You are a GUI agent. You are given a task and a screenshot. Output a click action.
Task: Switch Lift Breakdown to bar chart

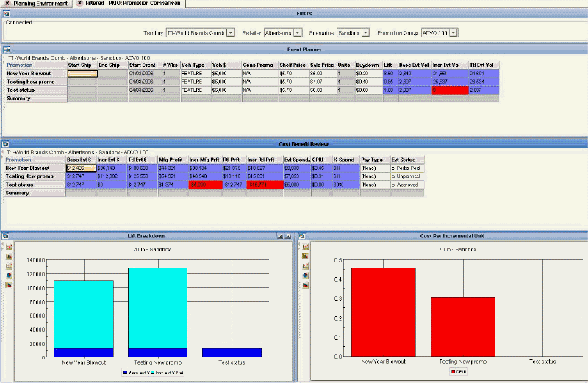coord(9,257)
